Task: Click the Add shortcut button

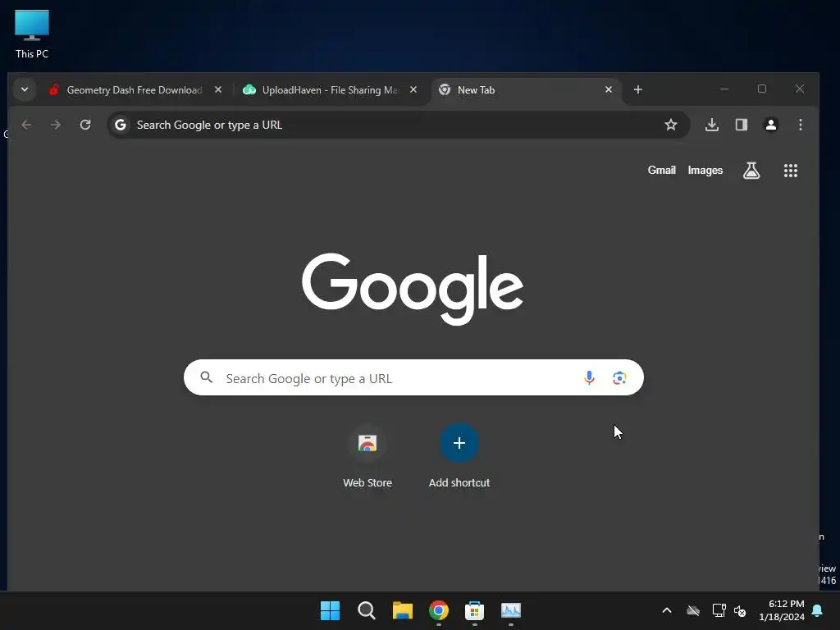Action: tap(459, 455)
